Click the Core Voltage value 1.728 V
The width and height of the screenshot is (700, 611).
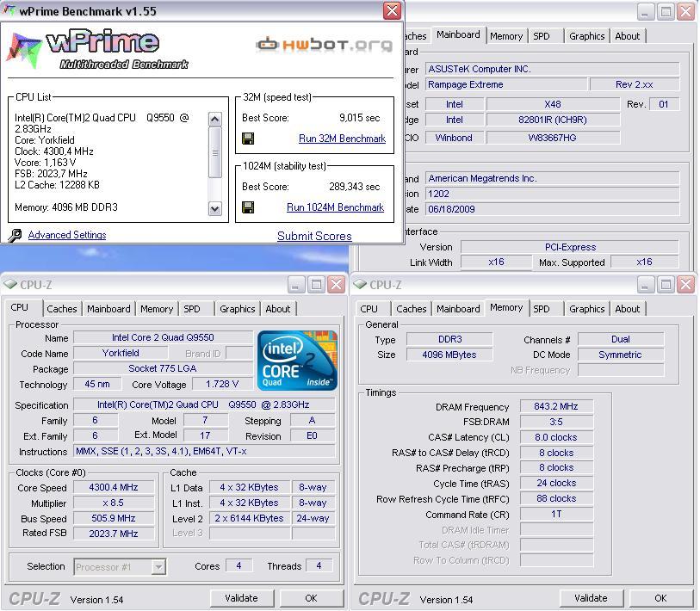[x=222, y=385]
